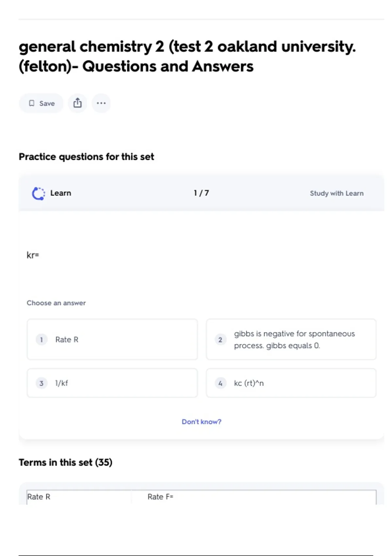Click the Don't know? link
Image resolution: width=392 pixels, height=556 pixels.
(x=201, y=422)
